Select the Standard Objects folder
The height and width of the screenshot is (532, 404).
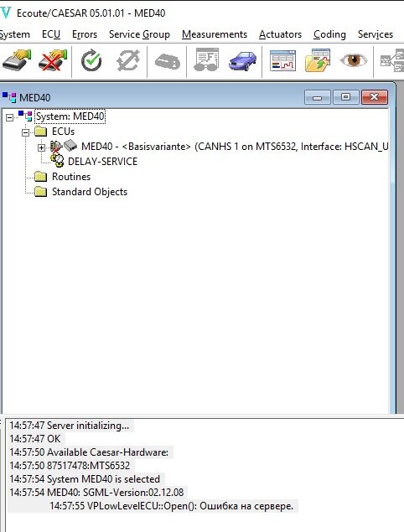90,192
